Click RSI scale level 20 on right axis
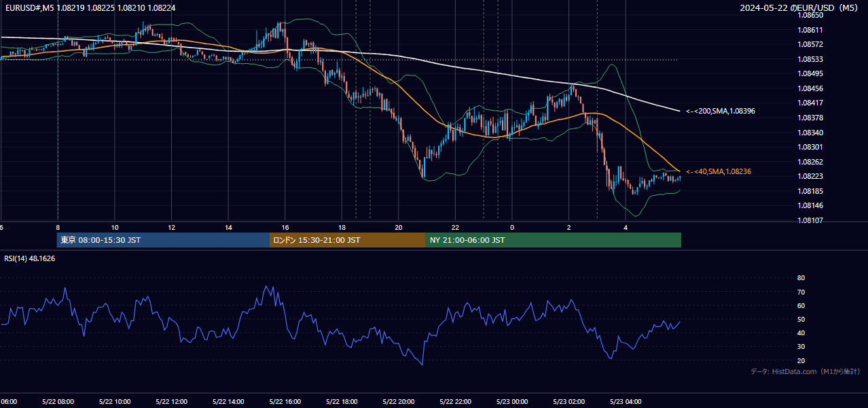 (x=801, y=360)
